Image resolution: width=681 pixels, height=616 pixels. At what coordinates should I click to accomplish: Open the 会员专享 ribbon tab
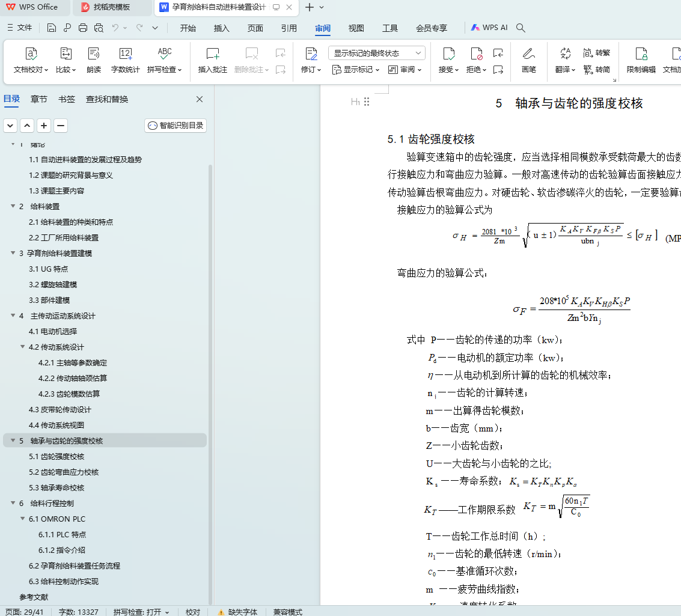(x=432, y=28)
